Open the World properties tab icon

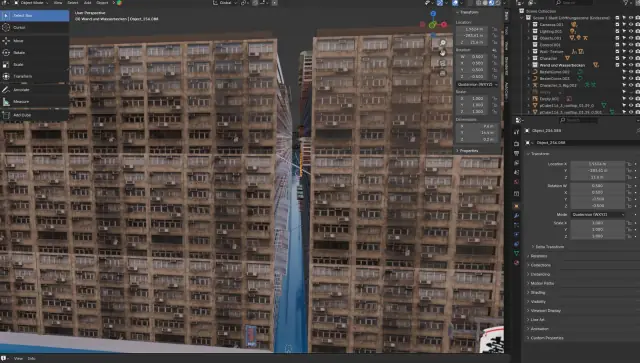click(x=517, y=182)
